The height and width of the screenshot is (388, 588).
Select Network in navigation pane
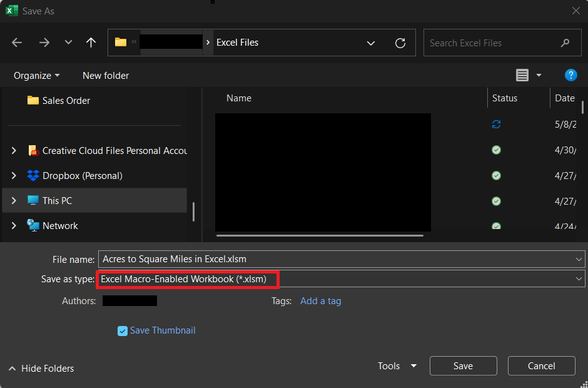(60, 225)
